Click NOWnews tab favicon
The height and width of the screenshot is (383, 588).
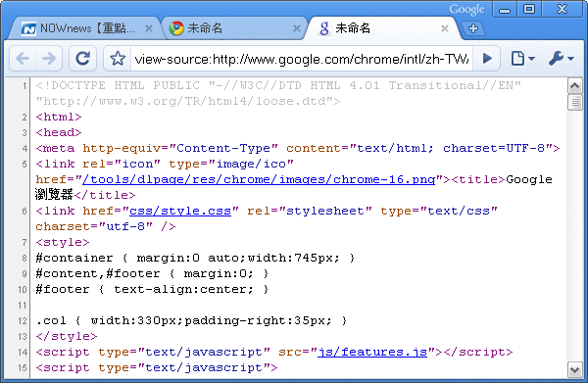click(28, 28)
